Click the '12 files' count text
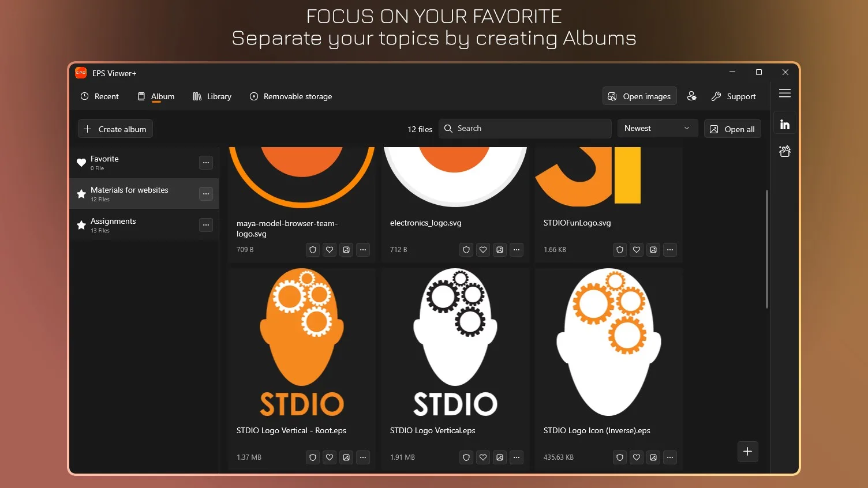The width and height of the screenshot is (868, 488). (420, 129)
